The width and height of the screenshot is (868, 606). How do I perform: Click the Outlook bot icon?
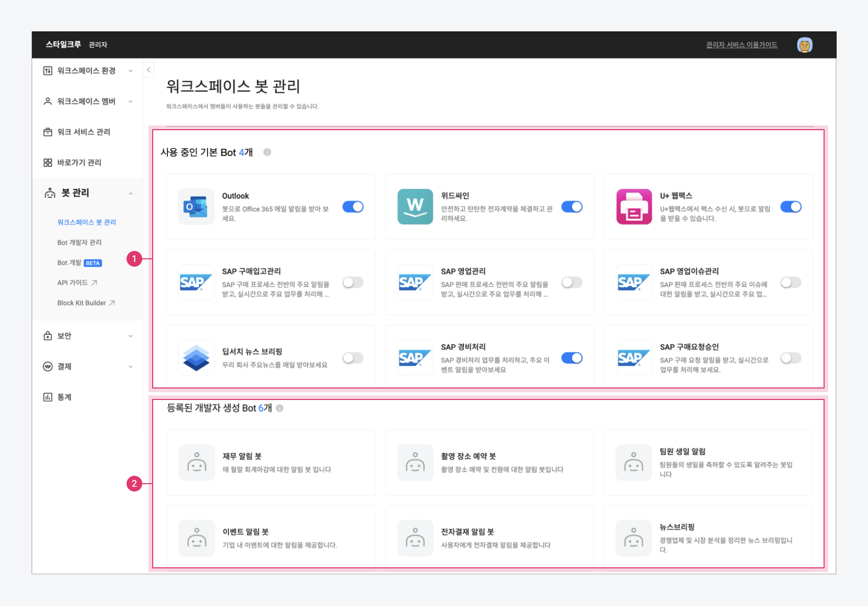196,207
